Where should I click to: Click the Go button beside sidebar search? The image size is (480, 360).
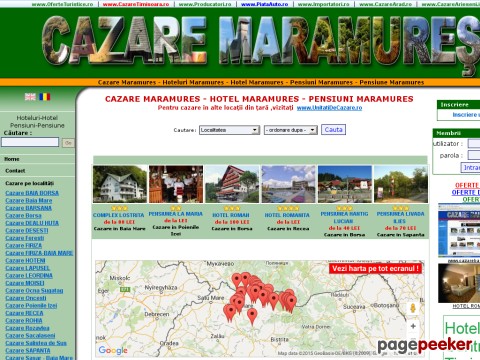(x=68, y=143)
